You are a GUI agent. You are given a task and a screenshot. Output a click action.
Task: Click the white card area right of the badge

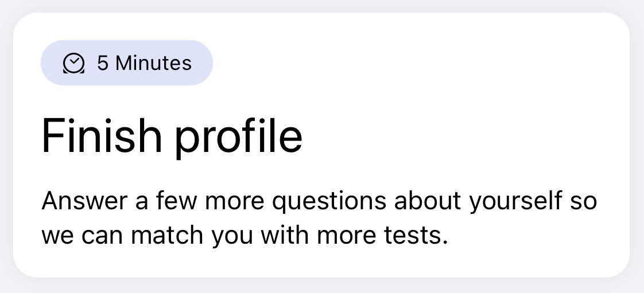pyautogui.click(x=419, y=63)
